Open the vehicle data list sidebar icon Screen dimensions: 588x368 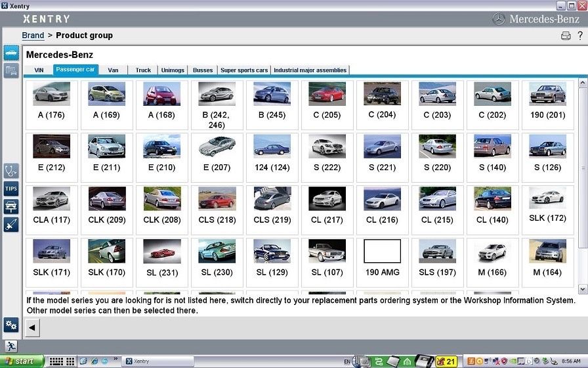pos(11,70)
